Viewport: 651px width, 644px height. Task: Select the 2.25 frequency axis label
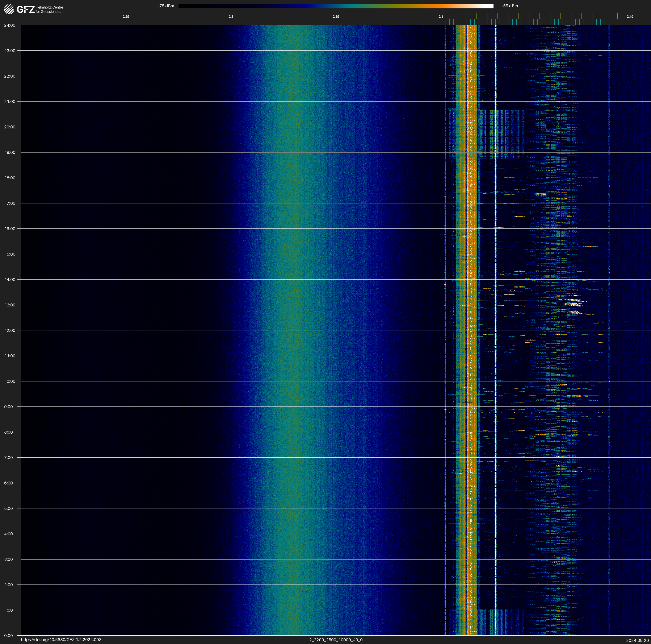[x=126, y=17]
